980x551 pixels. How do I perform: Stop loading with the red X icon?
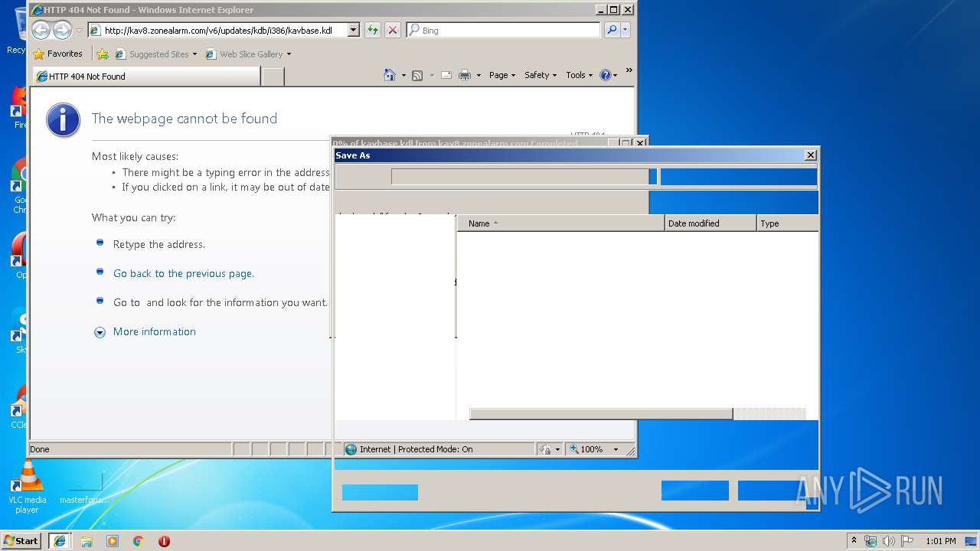tap(393, 30)
